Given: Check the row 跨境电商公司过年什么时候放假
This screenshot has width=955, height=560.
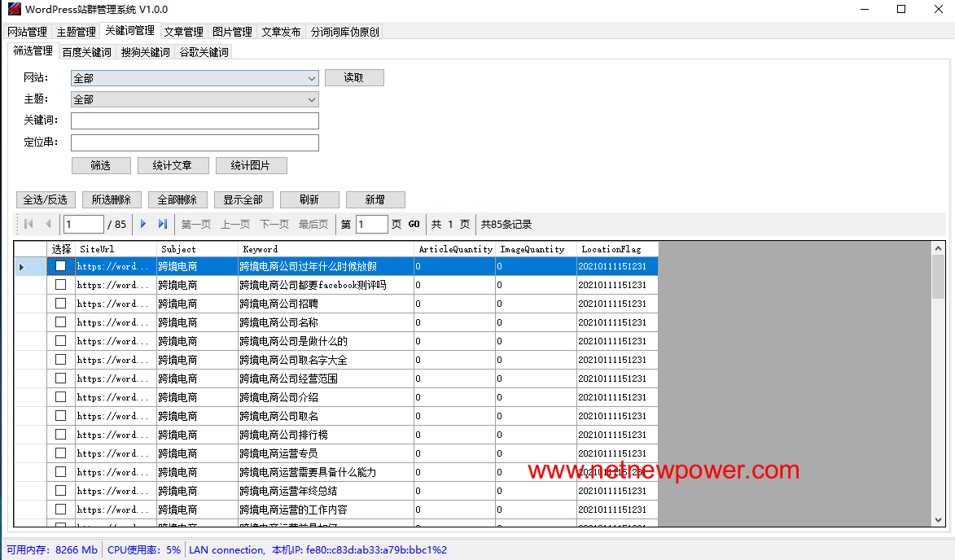Looking at the screenshot, I should coord(61,266).
